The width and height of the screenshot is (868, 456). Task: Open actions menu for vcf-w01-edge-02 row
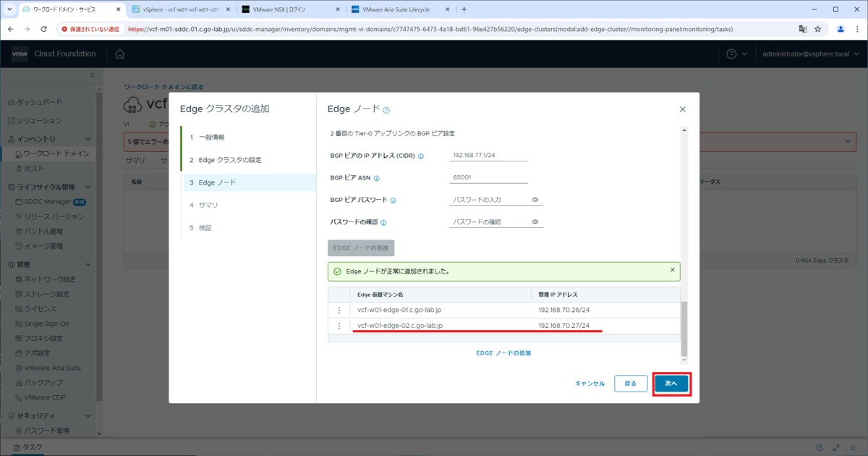pos(339,326)
